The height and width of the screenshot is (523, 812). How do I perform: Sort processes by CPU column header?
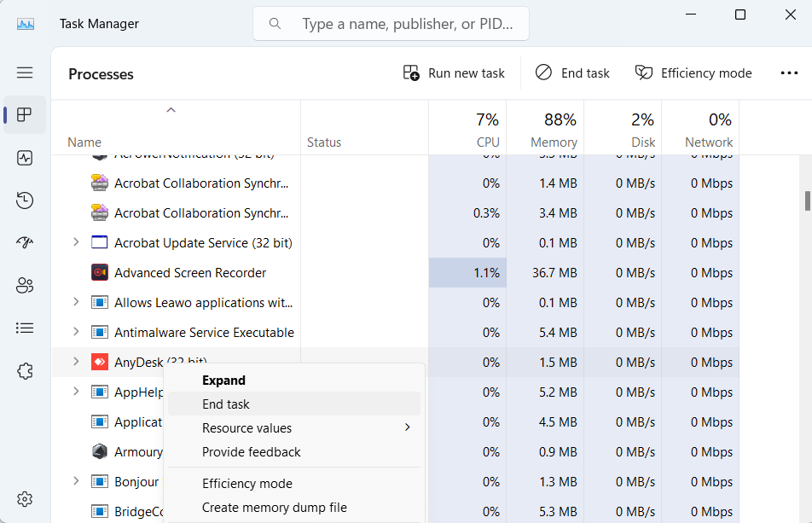467,128
